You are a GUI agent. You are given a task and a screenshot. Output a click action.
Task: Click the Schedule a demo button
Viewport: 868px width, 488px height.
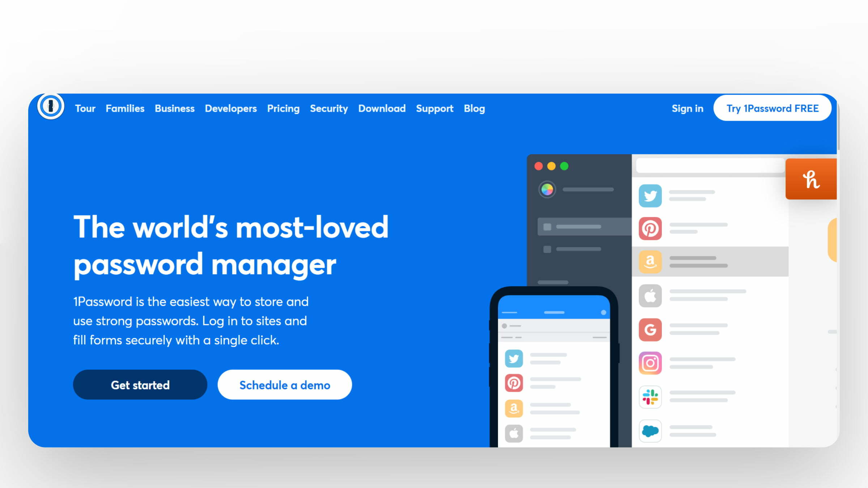284,385
